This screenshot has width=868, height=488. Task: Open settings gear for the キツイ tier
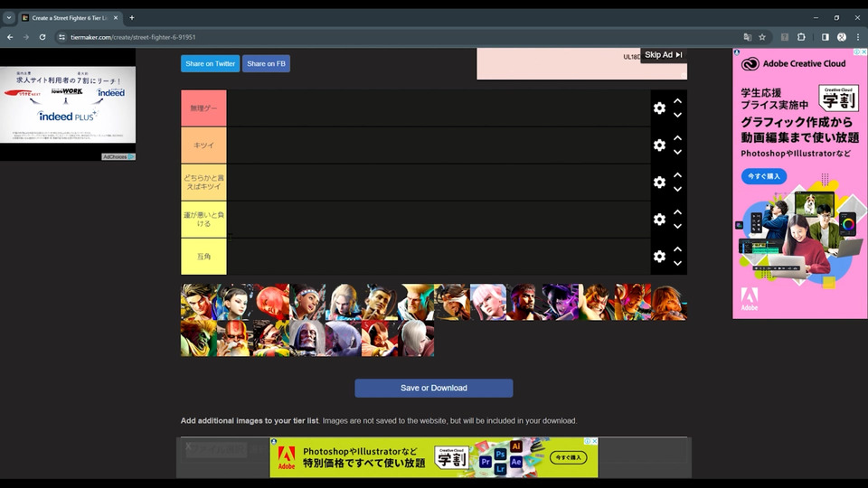pos(659,145)
